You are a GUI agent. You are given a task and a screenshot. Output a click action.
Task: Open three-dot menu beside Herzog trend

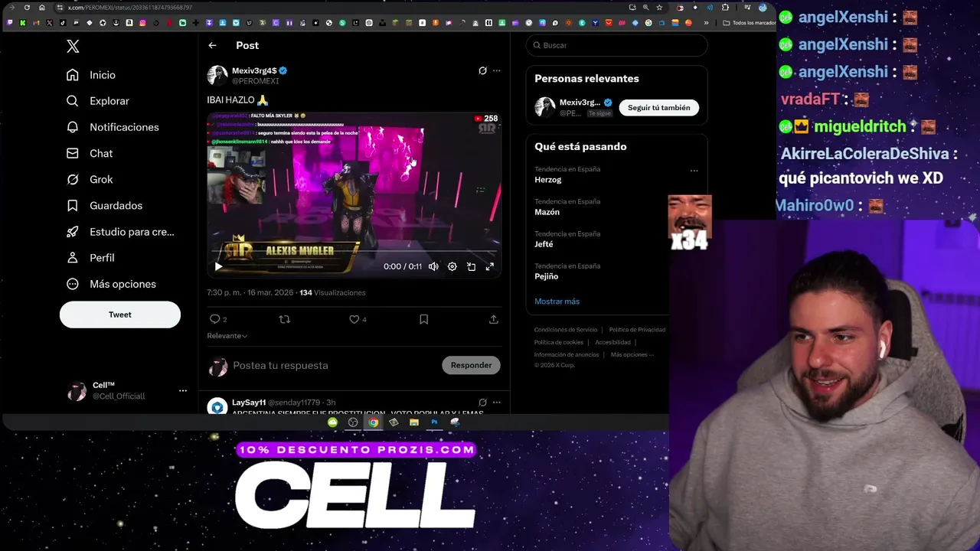[x=694, y=171]
